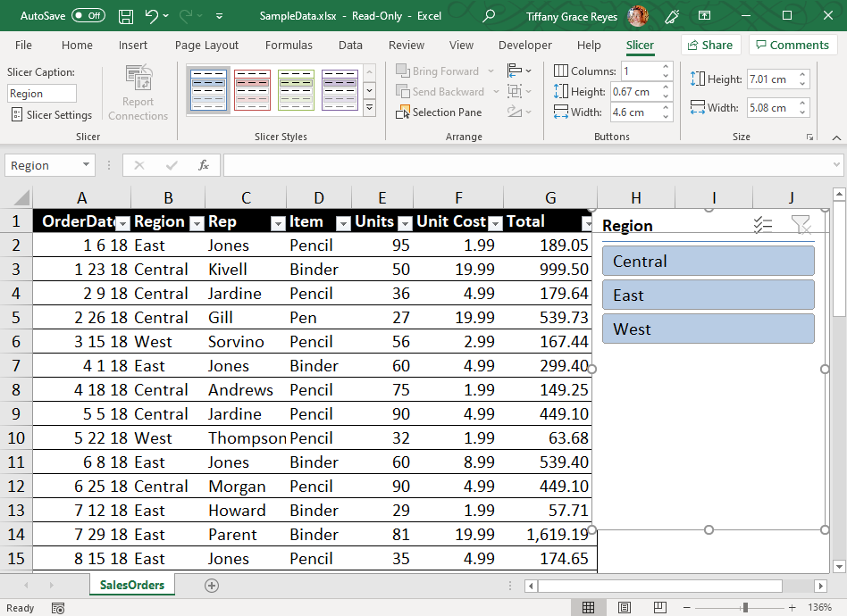Open the Name Box dropdown arrow
This screenshot has width=847, height=616.
pyautogui.click(x=86, y=164)
